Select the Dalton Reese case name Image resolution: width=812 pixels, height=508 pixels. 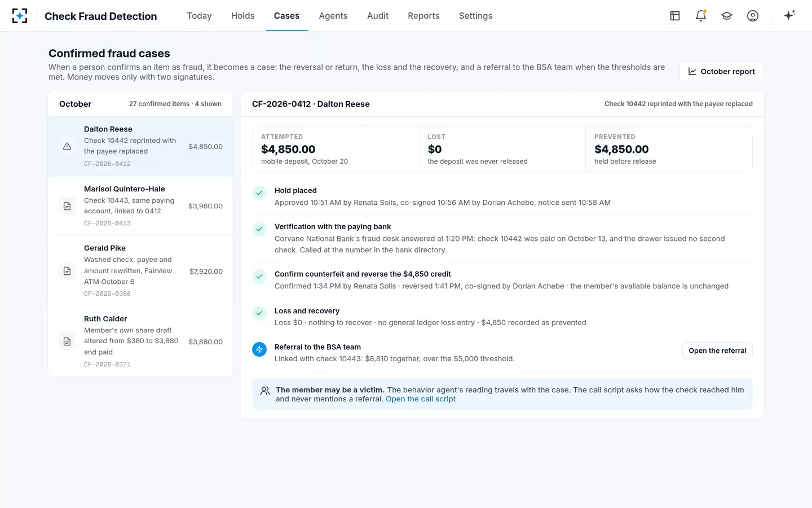pos(108,129)
